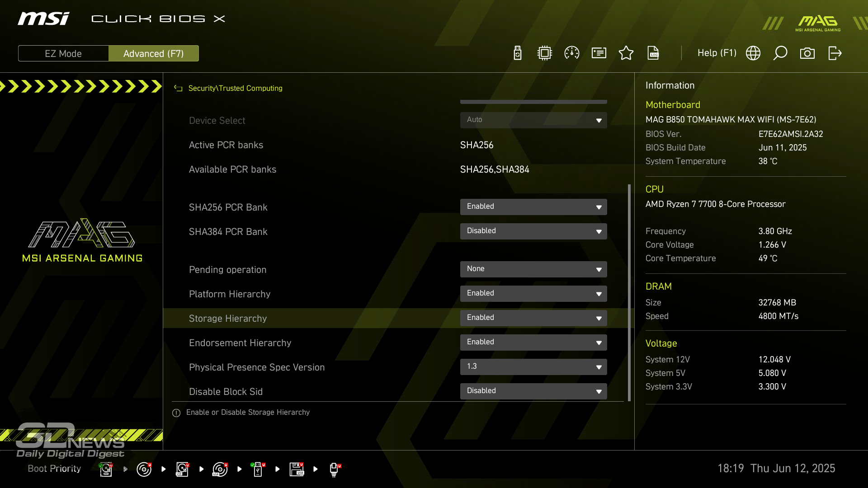
Task: Open the Device Select Auto dropdown
Action: (533, 120)
